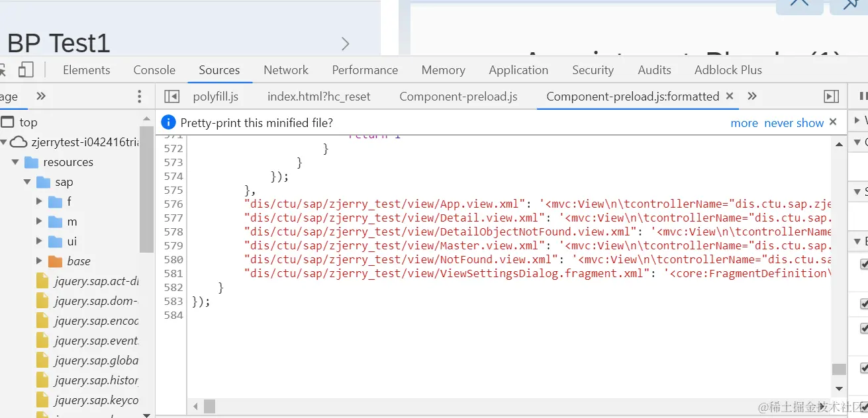Image resolution: width=868 pixels, height=418 pixels.
Task: Show more open file tabs chevron
Action: coord(752,97)
